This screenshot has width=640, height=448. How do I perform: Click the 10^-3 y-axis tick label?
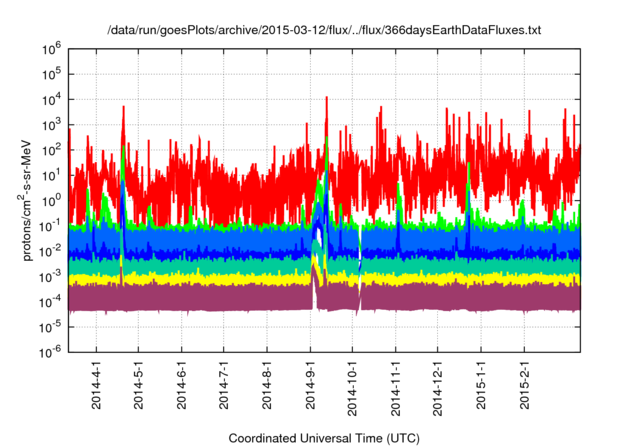[x=50, y=277]
